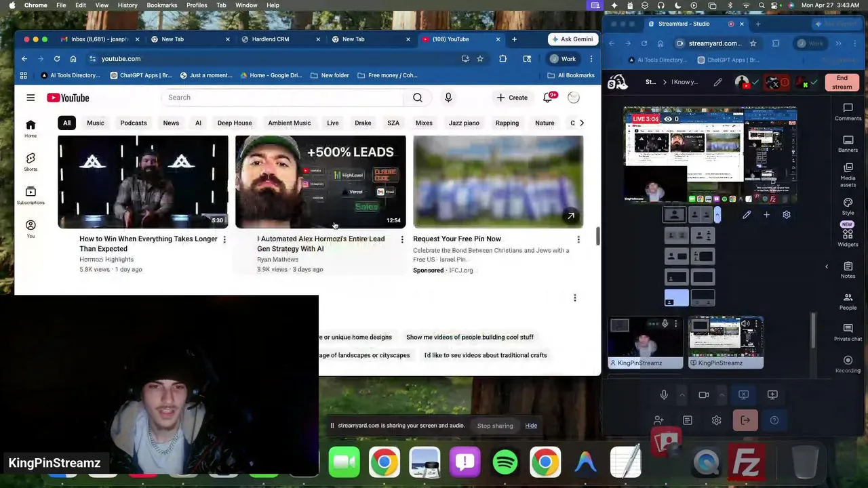Open Spotify from the dock
Screen dimensions: 868x488
(x=505, y=462)
